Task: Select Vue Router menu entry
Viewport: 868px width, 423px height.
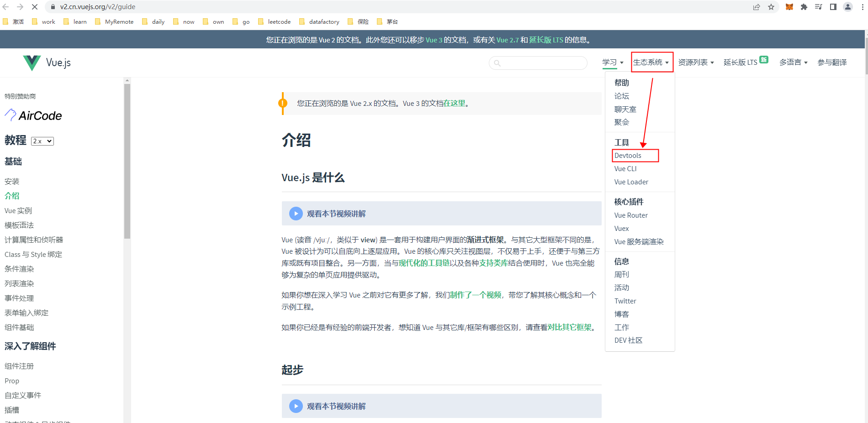Action: [631, 215]
